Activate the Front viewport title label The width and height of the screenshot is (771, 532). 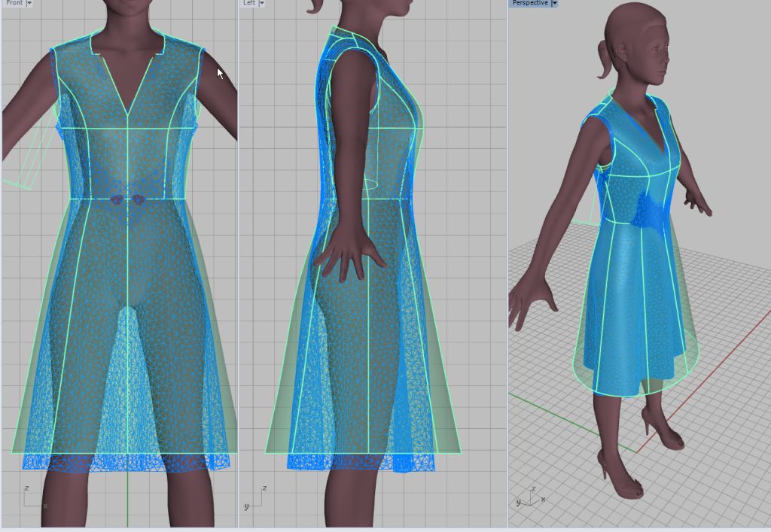[x=14, y=3]
